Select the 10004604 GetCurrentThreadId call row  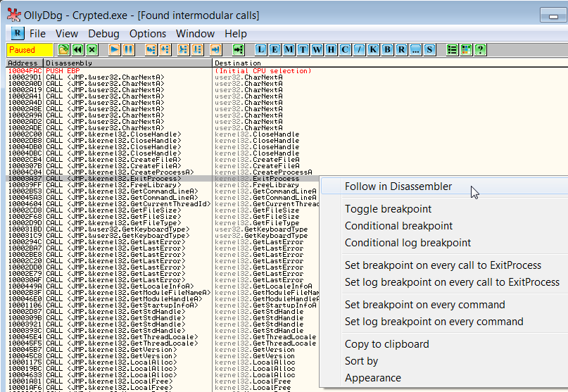click(x=163, y=204)
